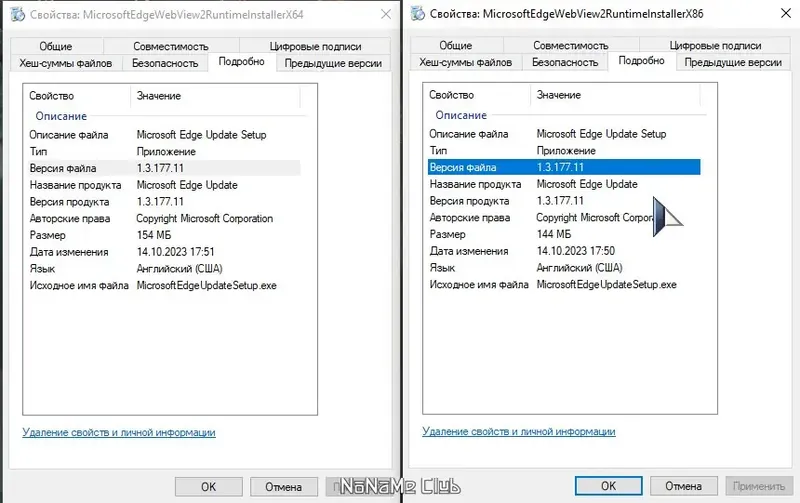
Task: Select Название продукта row in X64 window
Action: click(164, 185)
